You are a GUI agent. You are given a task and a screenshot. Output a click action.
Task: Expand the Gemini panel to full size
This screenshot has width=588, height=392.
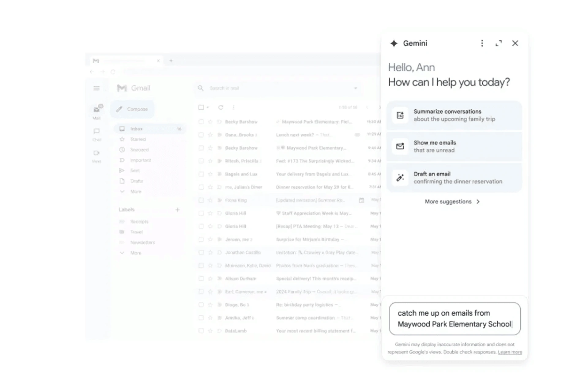499,43
